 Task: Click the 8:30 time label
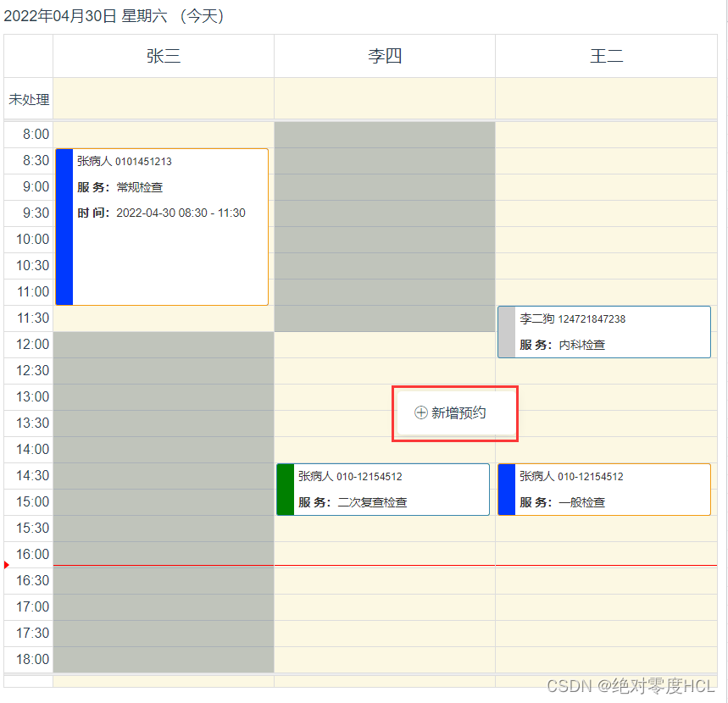coord(36,161)
